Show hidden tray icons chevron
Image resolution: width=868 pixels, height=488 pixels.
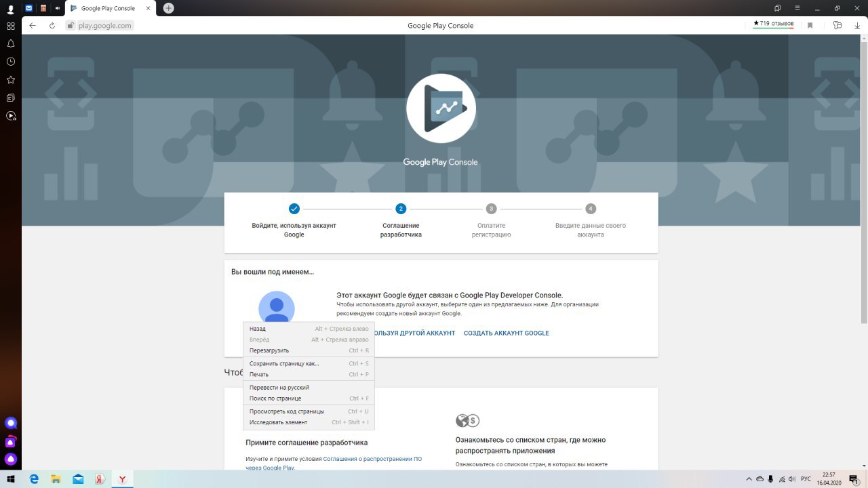[x=749, y=479]
